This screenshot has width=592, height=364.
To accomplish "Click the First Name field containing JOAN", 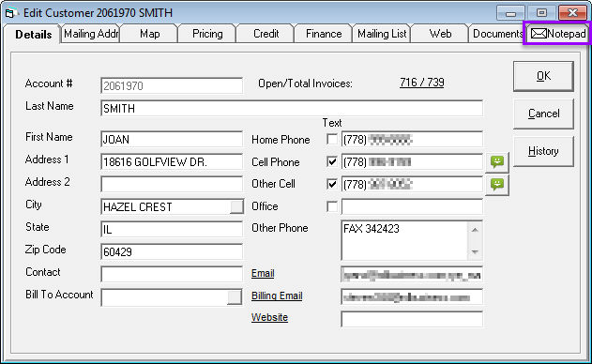I will click(172, 140).
